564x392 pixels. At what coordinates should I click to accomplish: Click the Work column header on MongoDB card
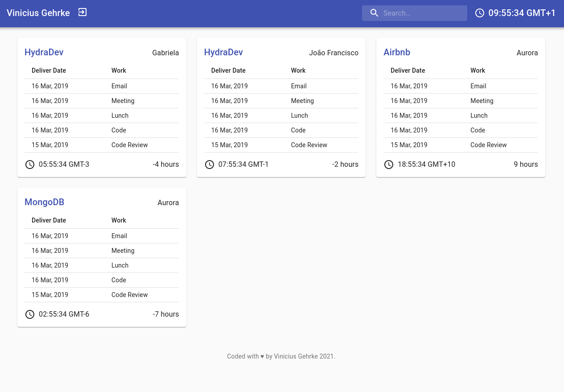tap(119, 220)
